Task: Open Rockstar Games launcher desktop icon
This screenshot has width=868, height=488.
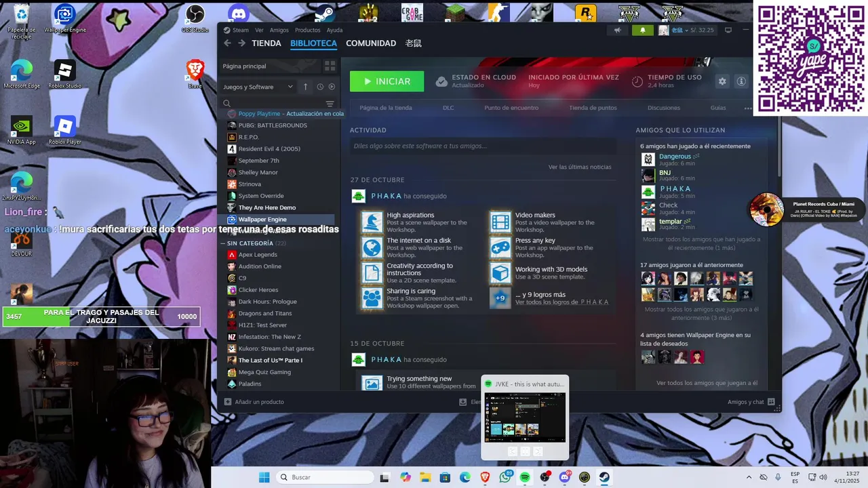Action: pos(585,13)
